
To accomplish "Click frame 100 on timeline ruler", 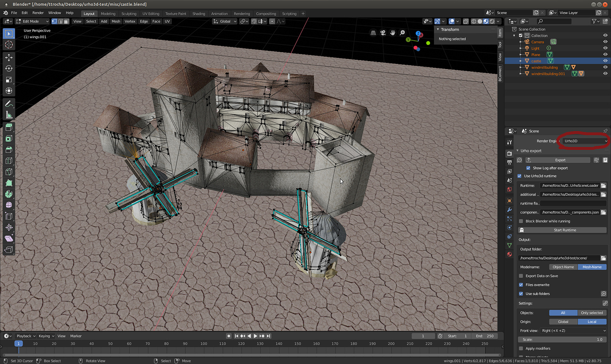I will pyautogui.click(x=203, y=344).
